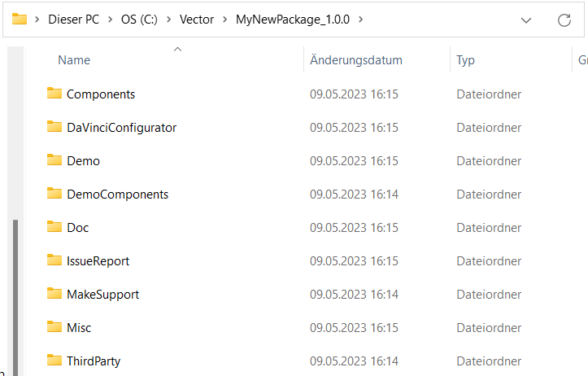Expand the chevron after Dieser PC

111,20
